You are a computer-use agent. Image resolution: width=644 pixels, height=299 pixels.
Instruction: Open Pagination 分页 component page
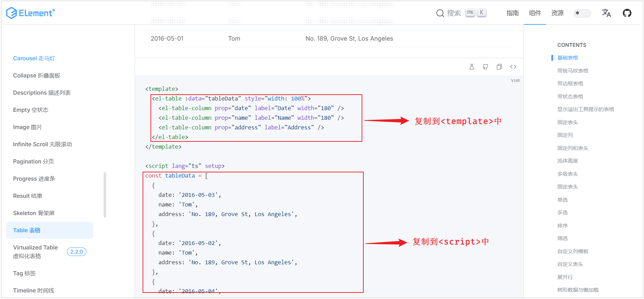[33, 161]
